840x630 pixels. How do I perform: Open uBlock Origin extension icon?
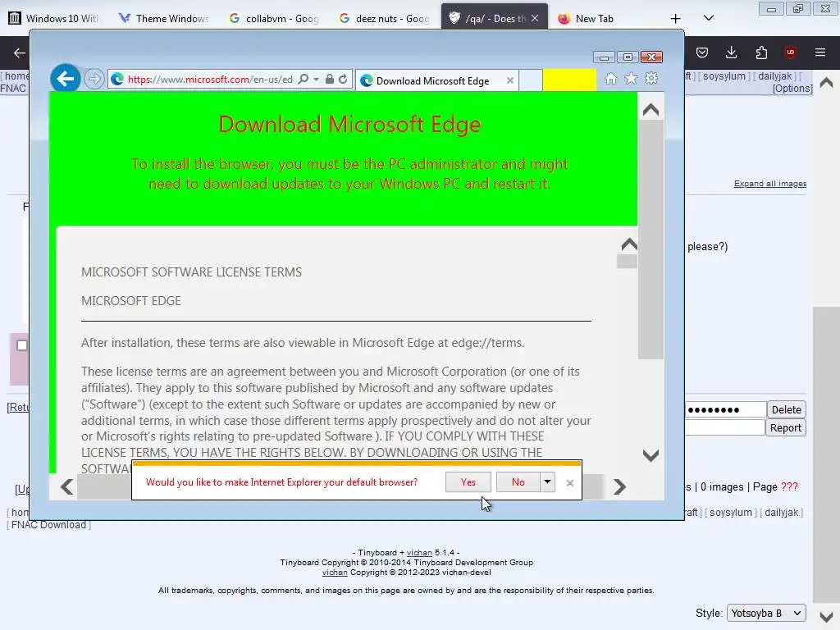point(790,52)
